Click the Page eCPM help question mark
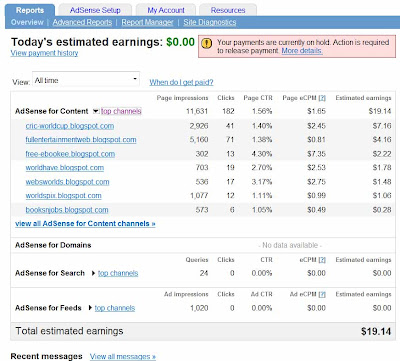 (322, 98)
